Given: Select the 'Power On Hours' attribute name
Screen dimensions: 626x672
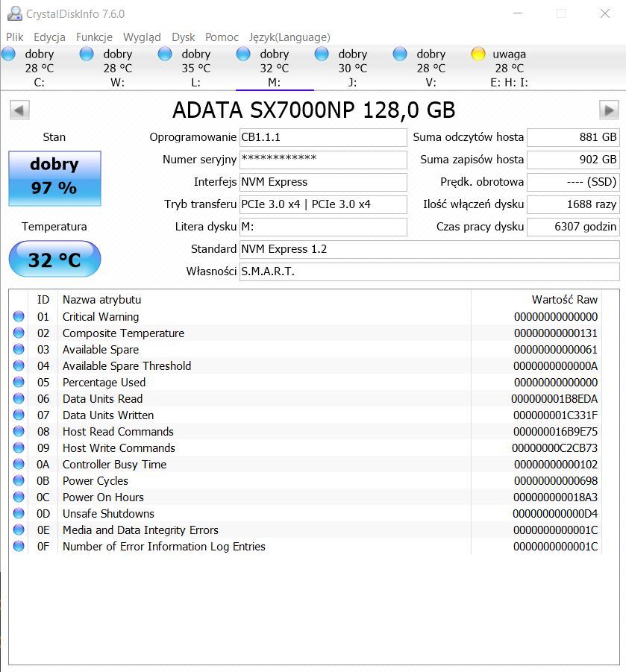Looking at the screenshot, I should pyautogui.click(x=103, y=497).
